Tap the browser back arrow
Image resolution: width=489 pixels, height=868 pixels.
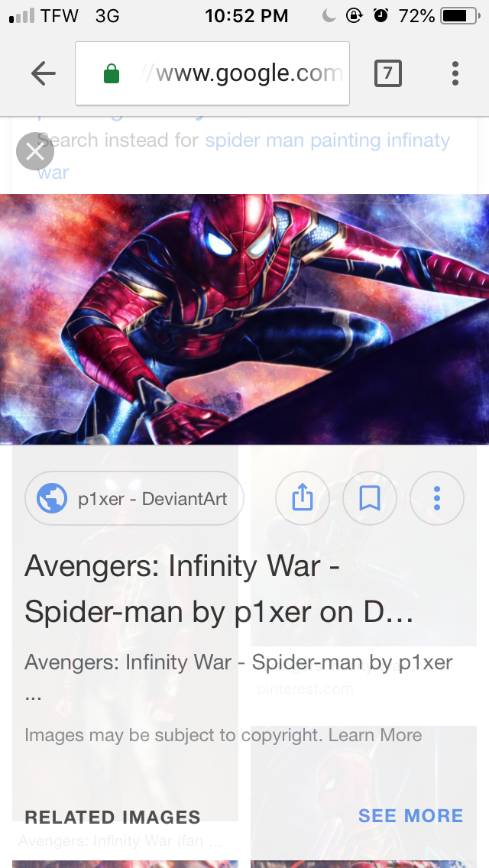pyautogui.click(x=44, y=73)
